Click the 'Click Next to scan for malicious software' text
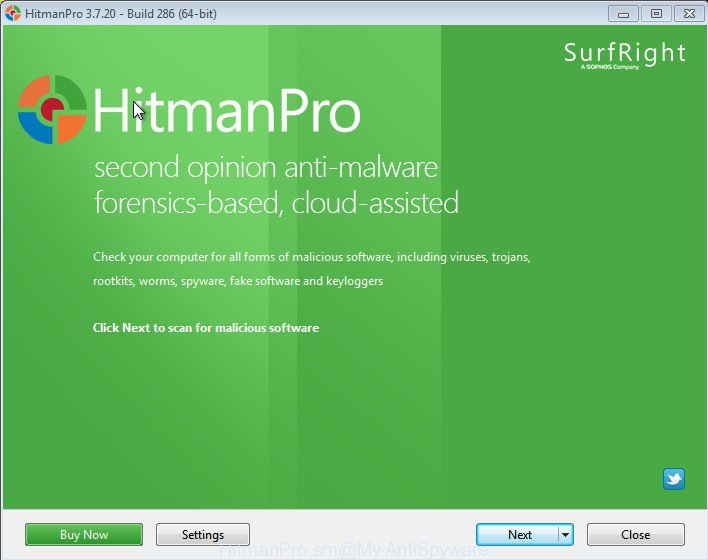 [206, 328]
